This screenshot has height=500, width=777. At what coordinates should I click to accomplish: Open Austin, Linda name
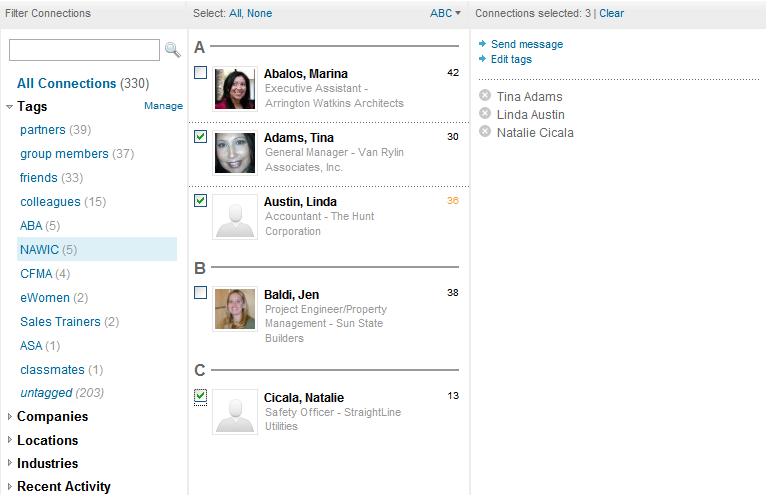pyautogui.click(x=300, y=202)
